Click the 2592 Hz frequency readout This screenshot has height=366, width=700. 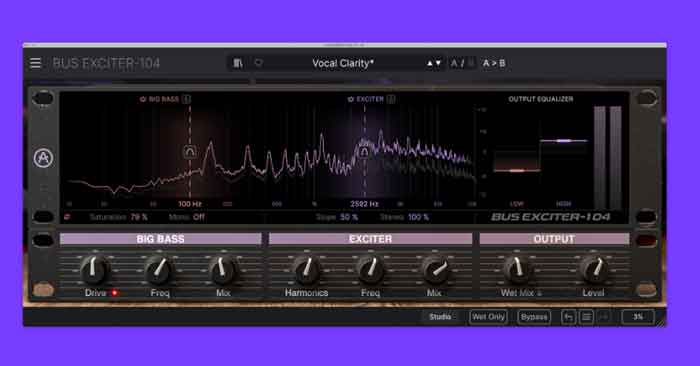[364, 204]
